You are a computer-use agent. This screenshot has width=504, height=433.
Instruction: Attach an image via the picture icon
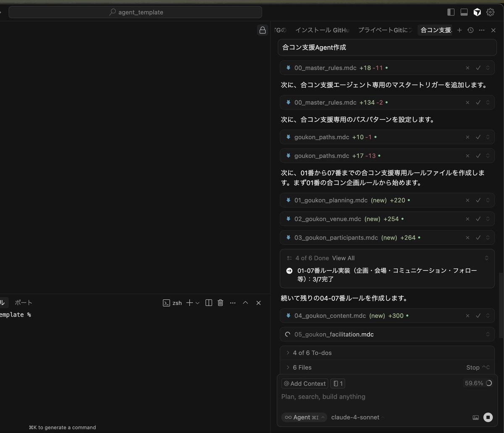click(x=476, y=417)
